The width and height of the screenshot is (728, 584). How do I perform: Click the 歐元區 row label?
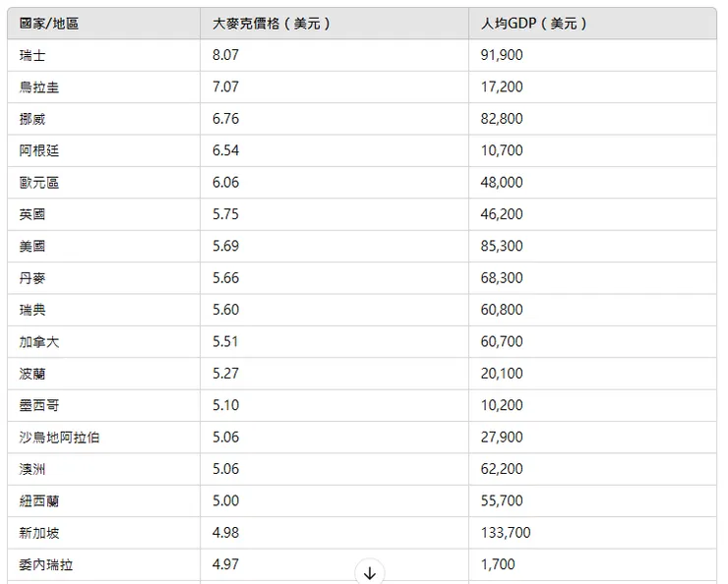[x=39, y=183]
